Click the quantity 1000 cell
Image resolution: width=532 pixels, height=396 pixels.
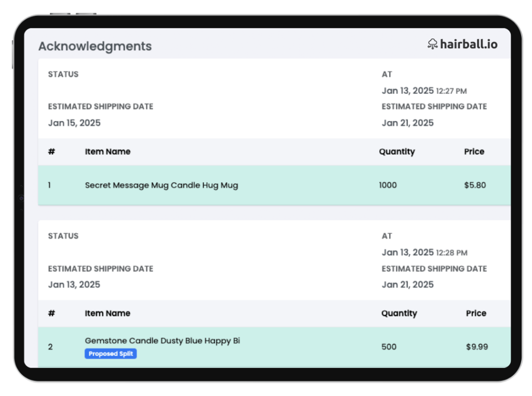[x=388, y=185]
